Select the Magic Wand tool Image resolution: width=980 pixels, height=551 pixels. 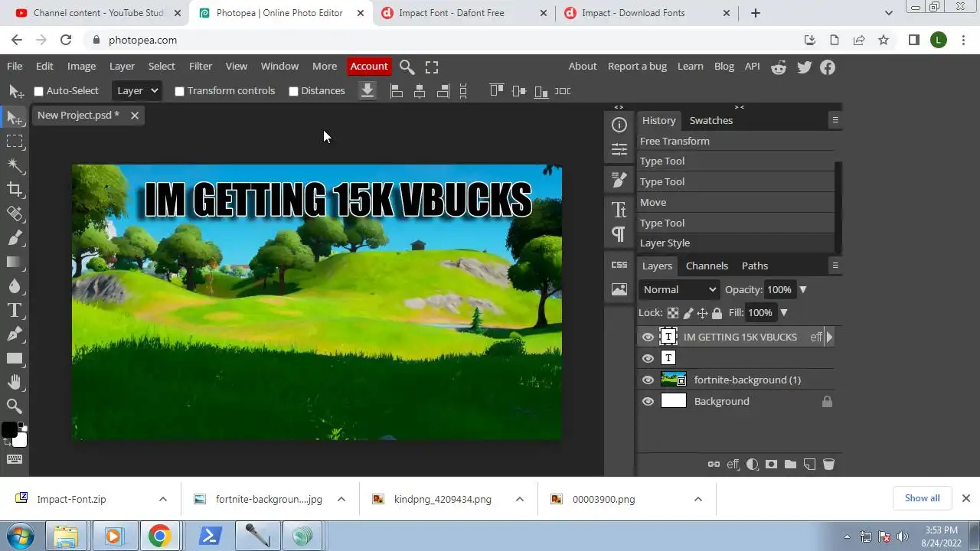[15, 165]
